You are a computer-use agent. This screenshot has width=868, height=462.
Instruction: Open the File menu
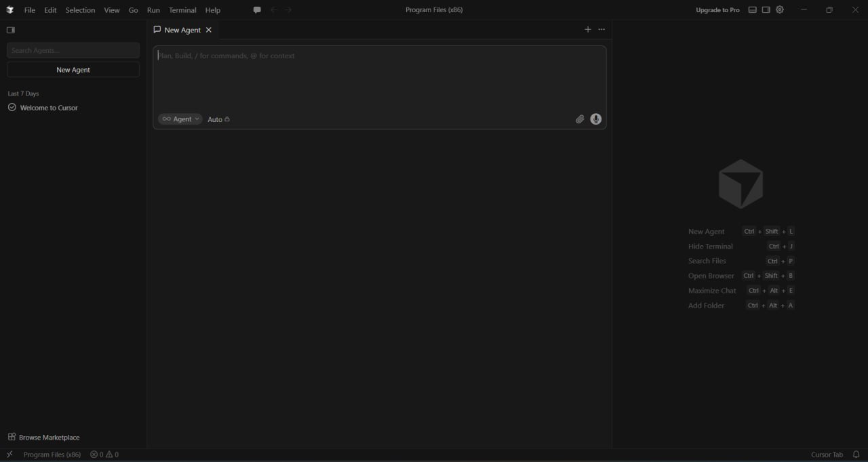[x=30, y=10]
